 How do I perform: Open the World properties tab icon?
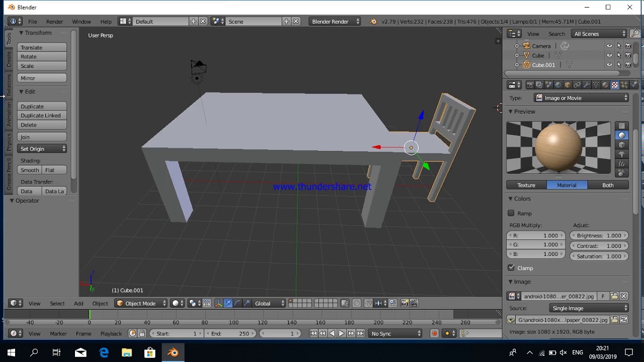pos(558,85)
